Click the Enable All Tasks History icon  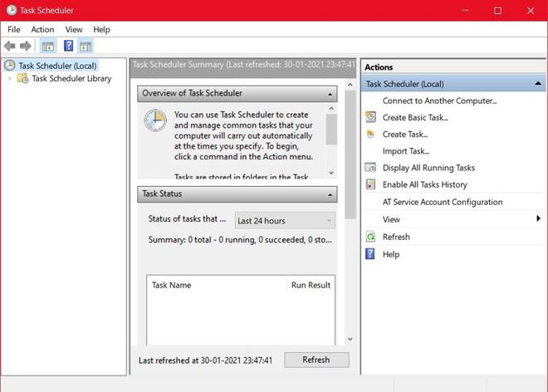point(370,184)
